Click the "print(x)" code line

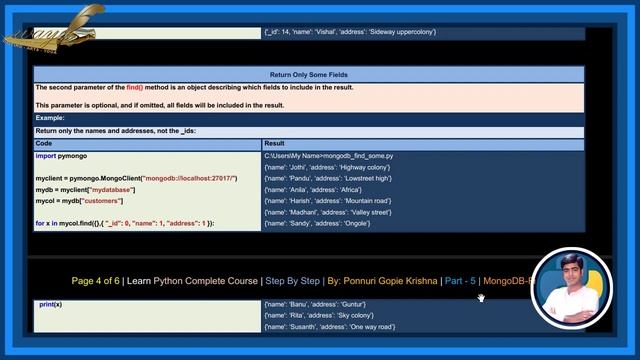point(51,304)
